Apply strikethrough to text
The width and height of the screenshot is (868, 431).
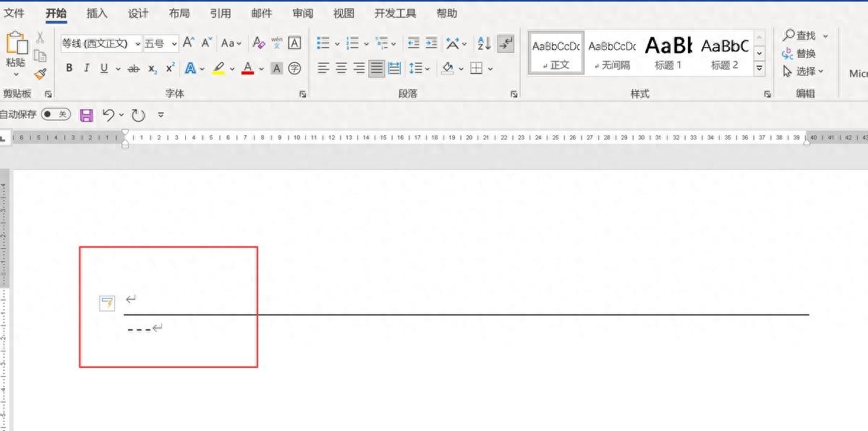tap(133, 68)
